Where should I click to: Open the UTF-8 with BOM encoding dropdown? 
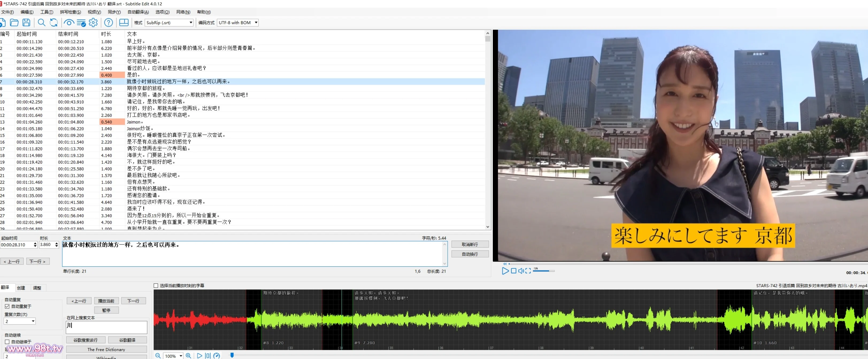[256, 22]
